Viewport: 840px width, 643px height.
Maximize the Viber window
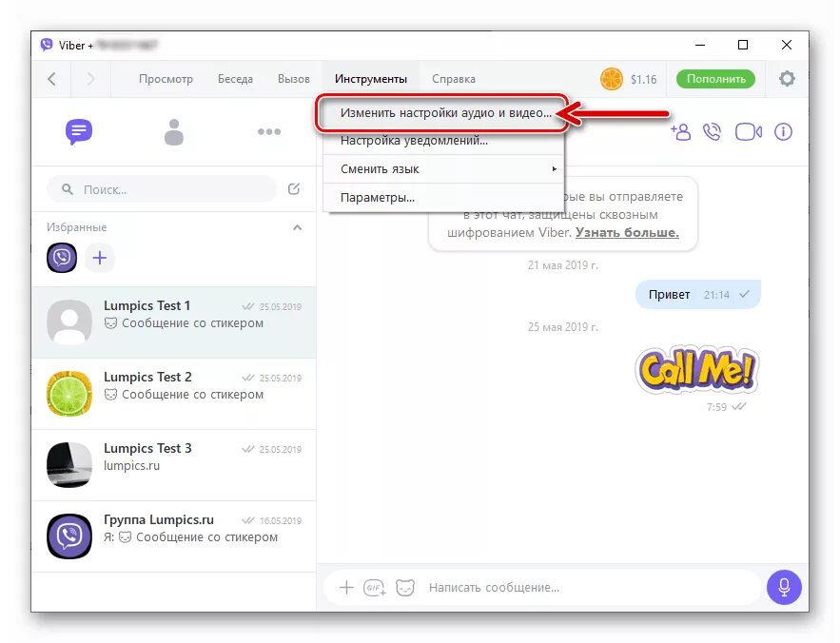point(743,45)
